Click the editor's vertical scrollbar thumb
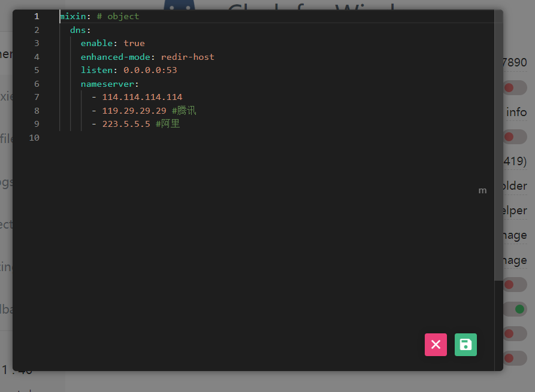The height and width of the screenshot is (392, 535). coord(499,145)
